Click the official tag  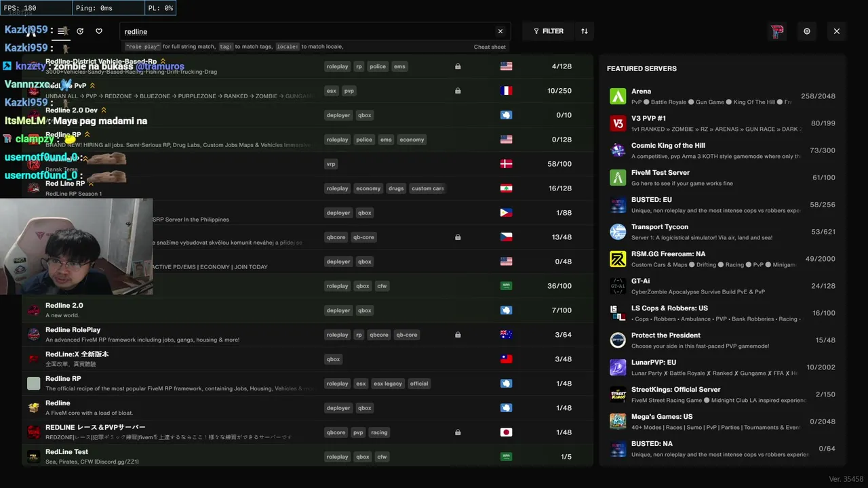[x=419, y=384]
